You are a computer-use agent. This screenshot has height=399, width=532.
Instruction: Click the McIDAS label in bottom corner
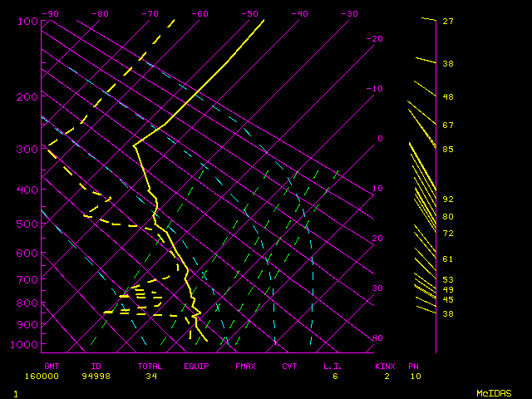point(494,392)
